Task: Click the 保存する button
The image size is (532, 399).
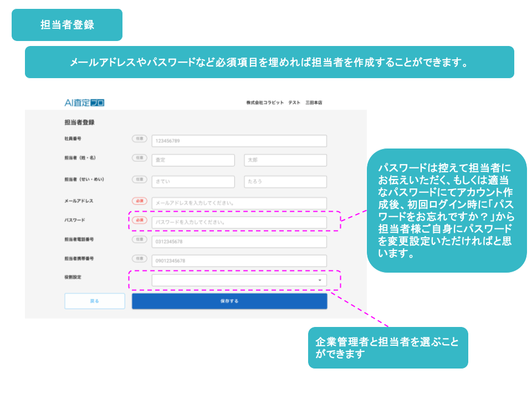Action: click(229, 301)
